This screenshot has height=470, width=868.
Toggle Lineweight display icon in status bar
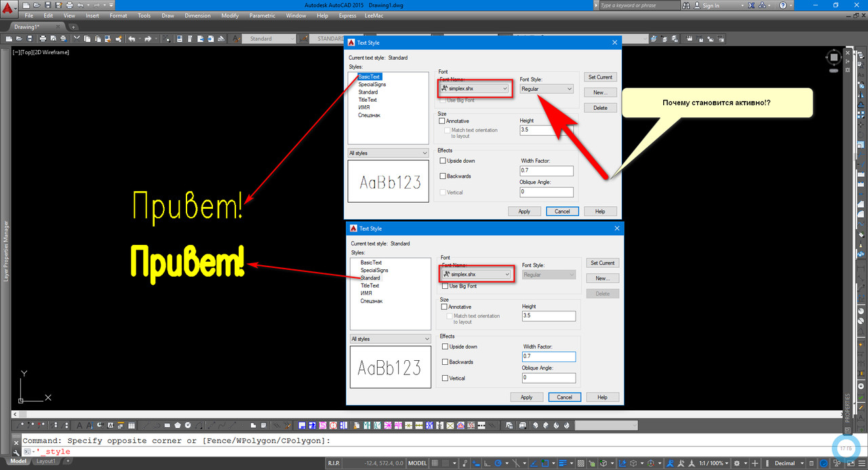tap(562, 463)
